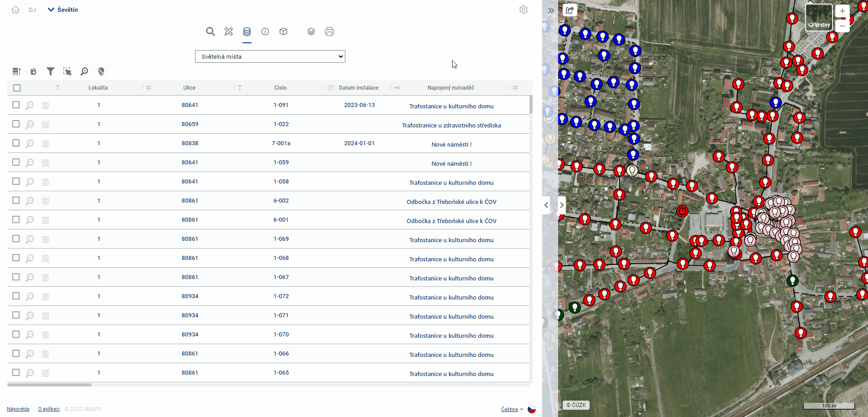This screenshot has height=417, width=868.
Task: Open the map layers stack panel
Action: (311, 31)
